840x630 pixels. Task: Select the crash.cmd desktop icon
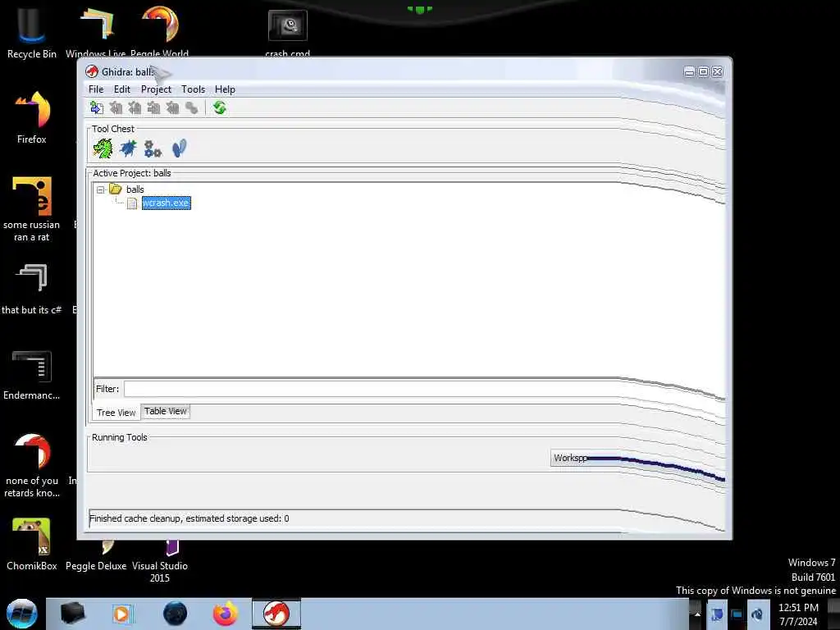(288, 33)
